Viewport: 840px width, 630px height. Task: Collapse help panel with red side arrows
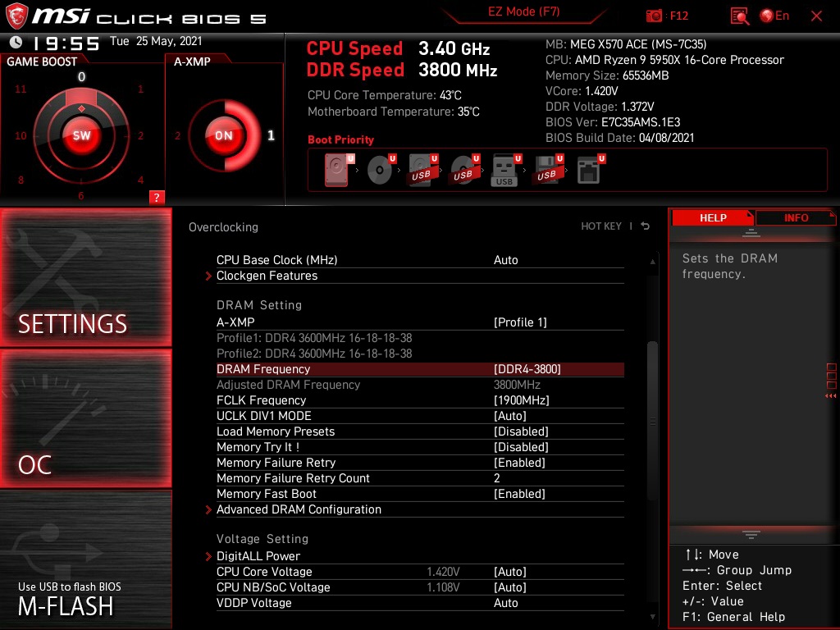coord(831,396)
